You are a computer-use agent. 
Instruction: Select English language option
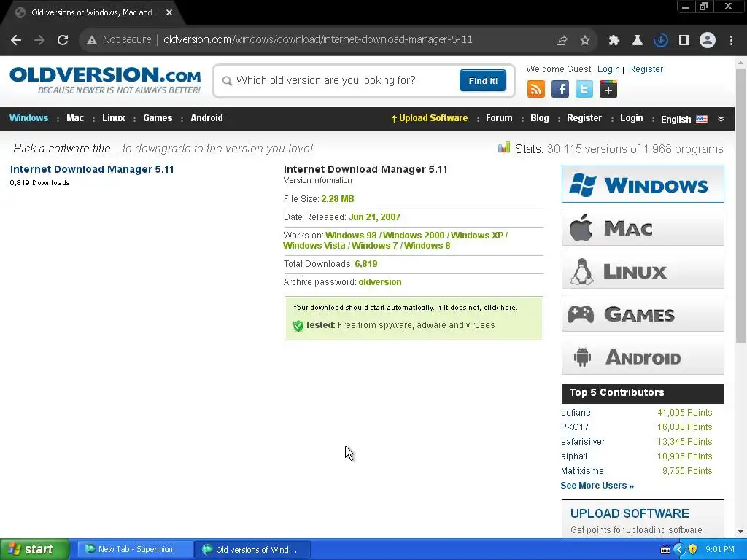[684, 119]
